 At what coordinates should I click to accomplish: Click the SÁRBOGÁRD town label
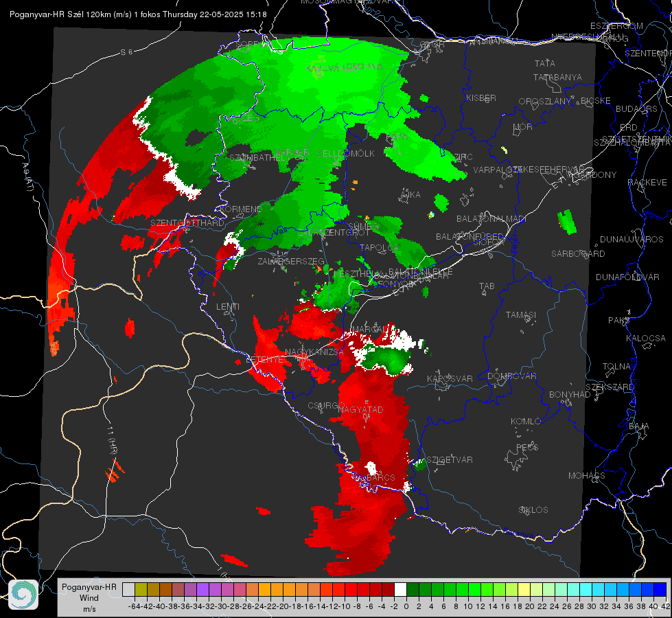(x=578, y=254)
